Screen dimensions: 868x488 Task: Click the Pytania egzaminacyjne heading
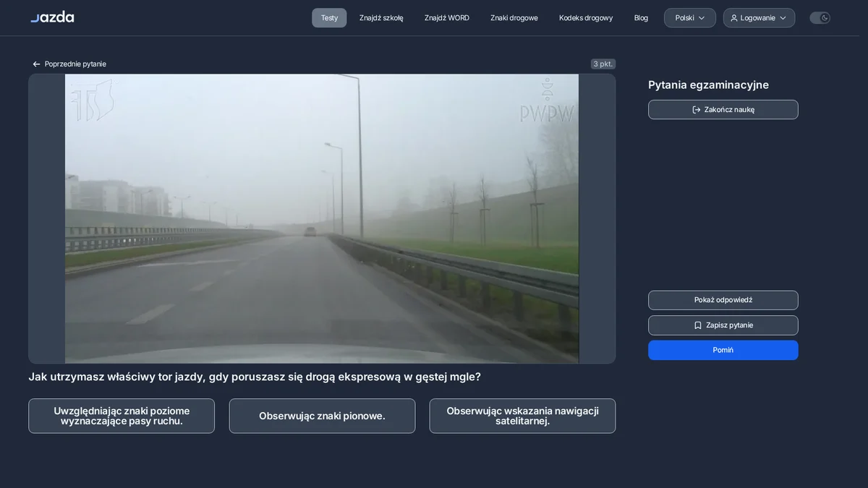tap(708, 85)
